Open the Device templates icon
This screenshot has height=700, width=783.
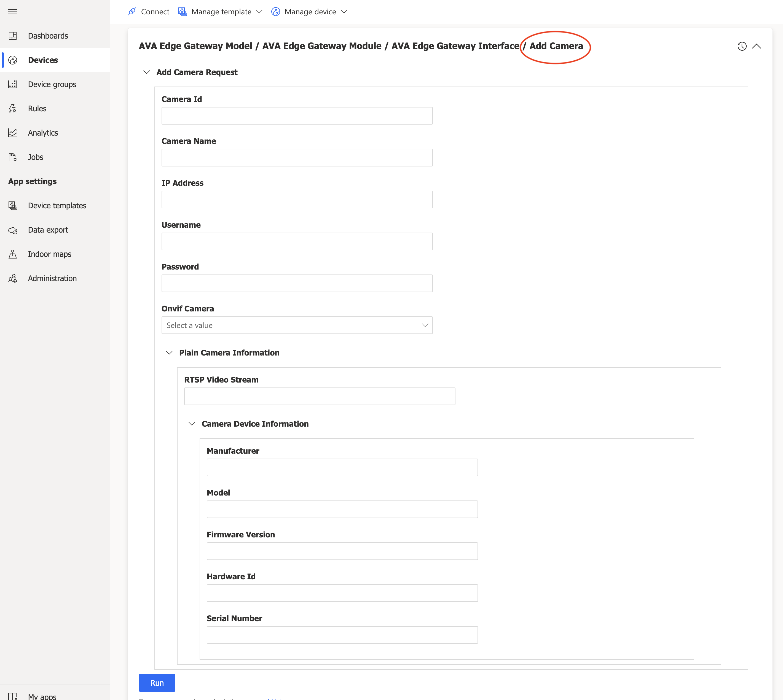pyautogui.click(x=13, y=205)
